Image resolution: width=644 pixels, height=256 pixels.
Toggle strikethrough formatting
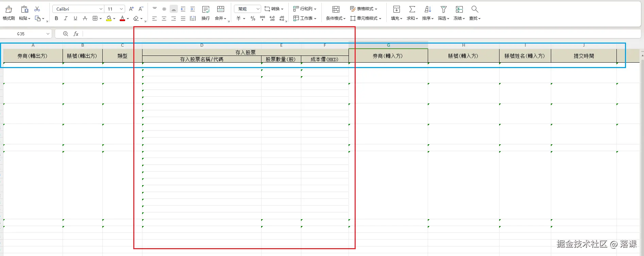(x=85, y=18)
